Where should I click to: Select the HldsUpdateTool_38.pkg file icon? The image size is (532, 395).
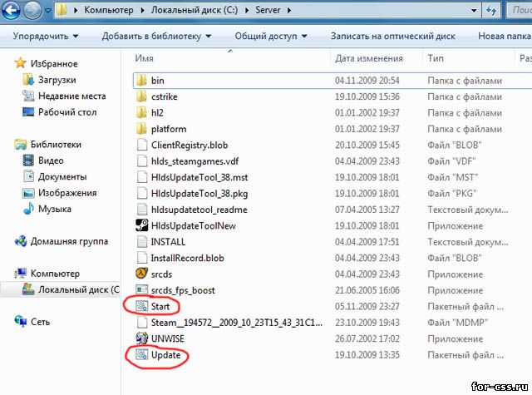point(142,194)
